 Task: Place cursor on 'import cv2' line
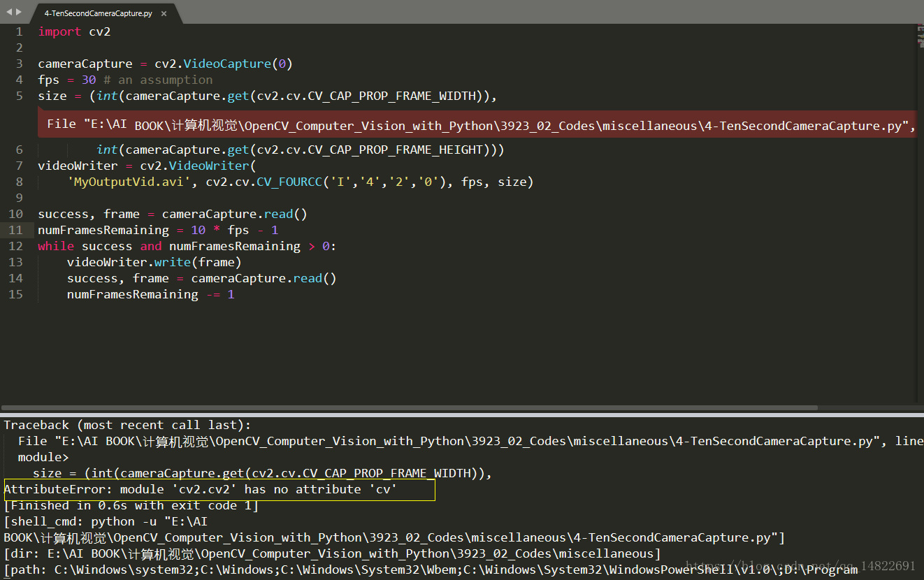pyautogui.click(x=74, y=32)
